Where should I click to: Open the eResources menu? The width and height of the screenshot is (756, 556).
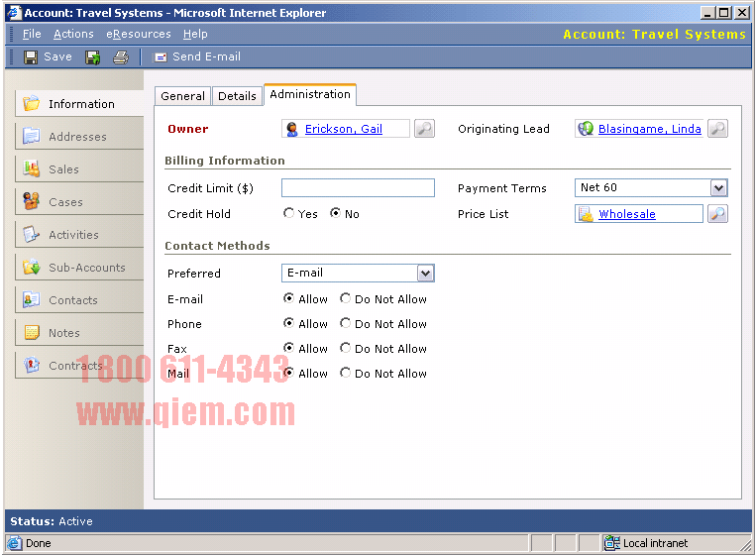tap(139, 34)
